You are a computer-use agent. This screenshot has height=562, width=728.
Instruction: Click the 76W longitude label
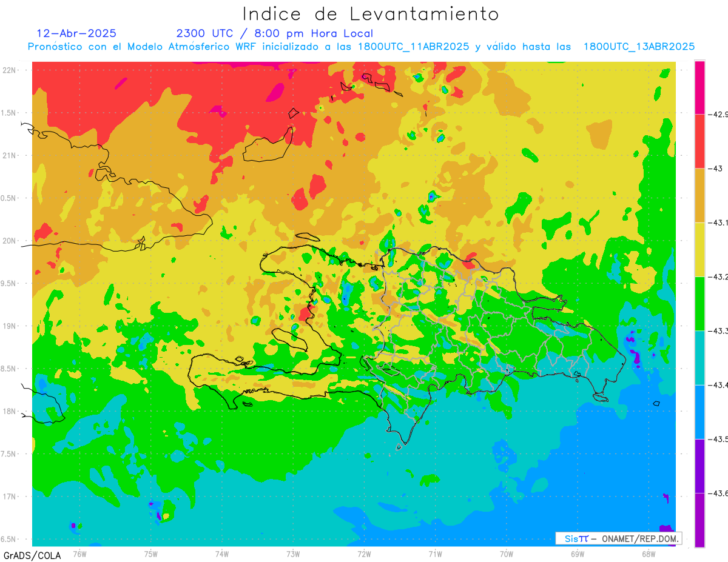click(79, 554)
